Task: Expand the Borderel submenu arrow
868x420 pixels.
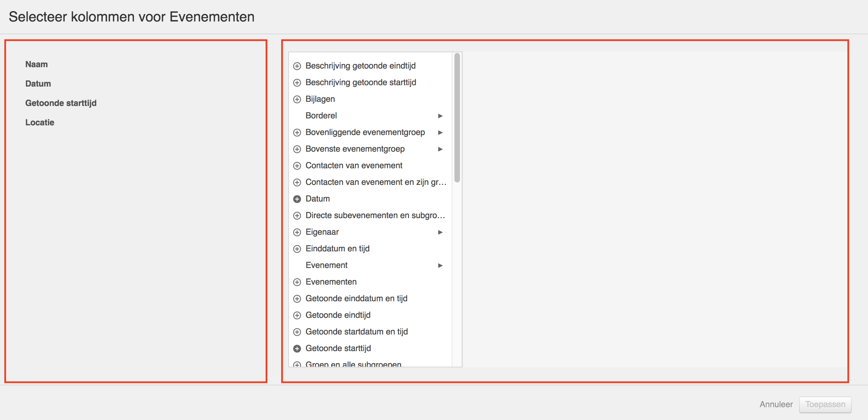Action: click(440, 116)
